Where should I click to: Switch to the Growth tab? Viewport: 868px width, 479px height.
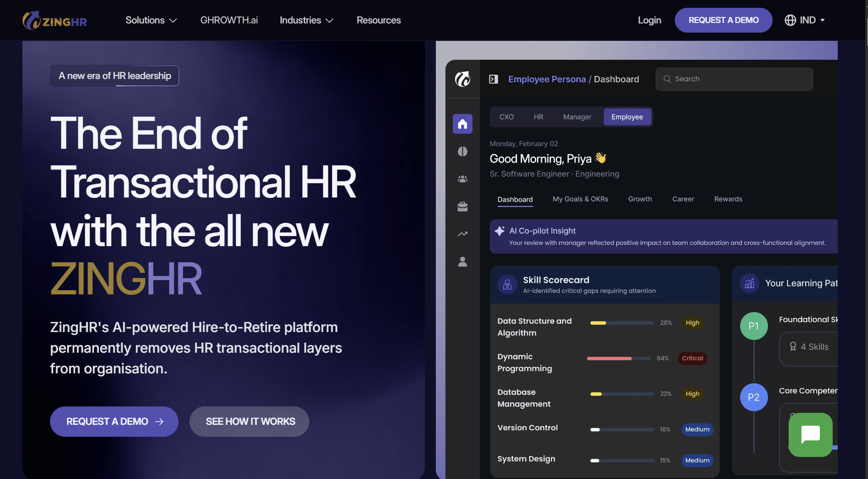coord(640,199)
